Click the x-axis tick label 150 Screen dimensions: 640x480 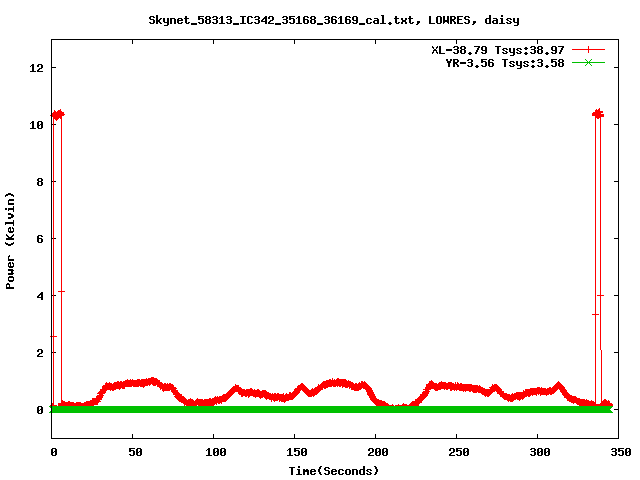pos(297,452)
